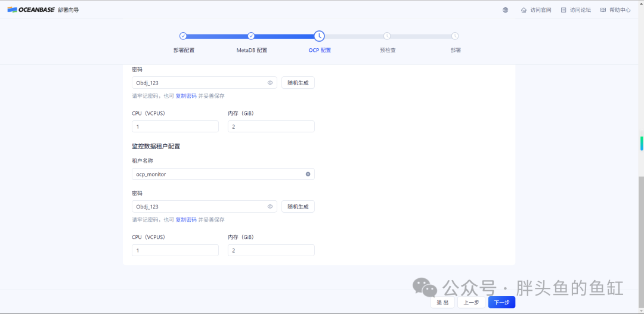Click the 预检查 pending step icon

point(387,36)
